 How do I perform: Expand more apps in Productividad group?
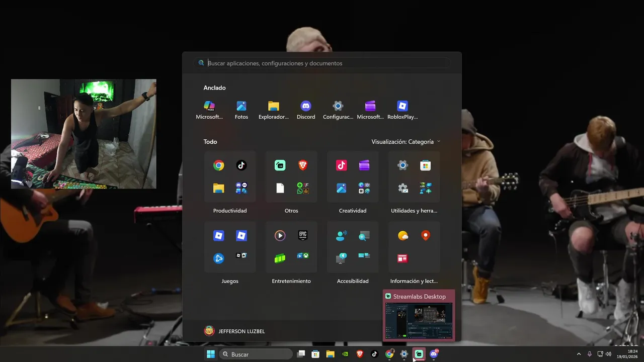241,188
